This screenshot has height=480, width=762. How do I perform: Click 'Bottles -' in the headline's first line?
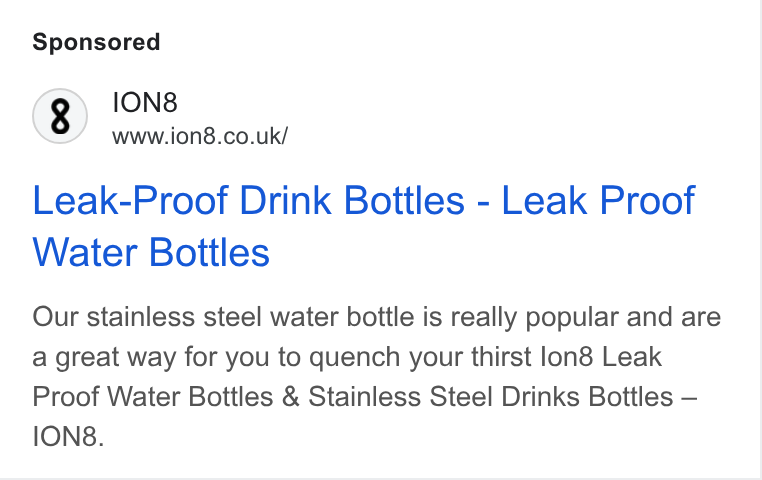point(416,200)
